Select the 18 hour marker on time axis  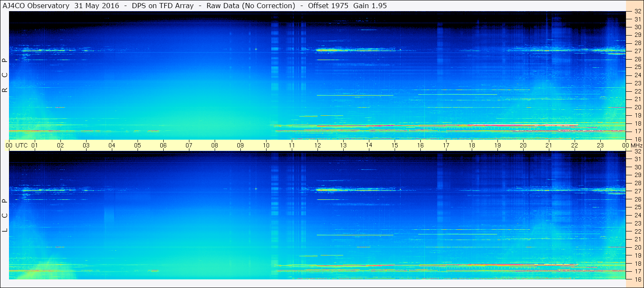click(x=472, y=145)
